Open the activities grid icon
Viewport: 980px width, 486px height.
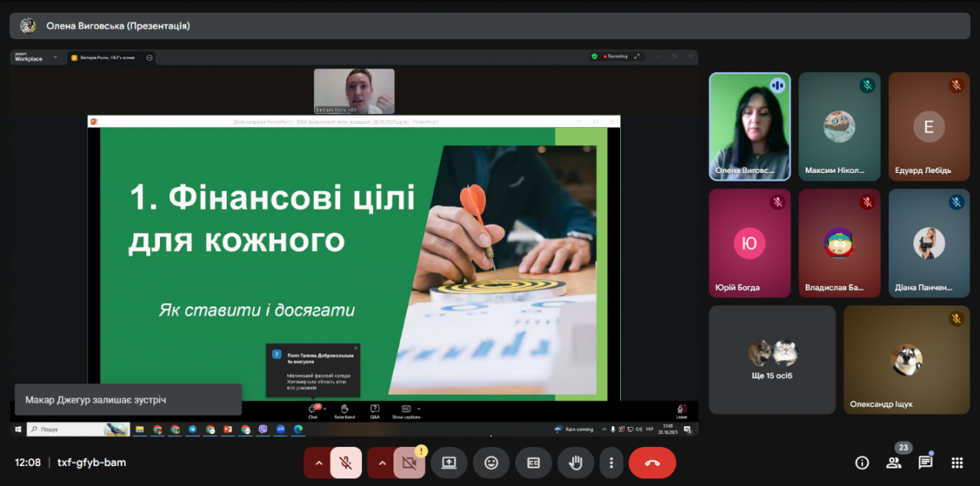click(x=956, y=462)
